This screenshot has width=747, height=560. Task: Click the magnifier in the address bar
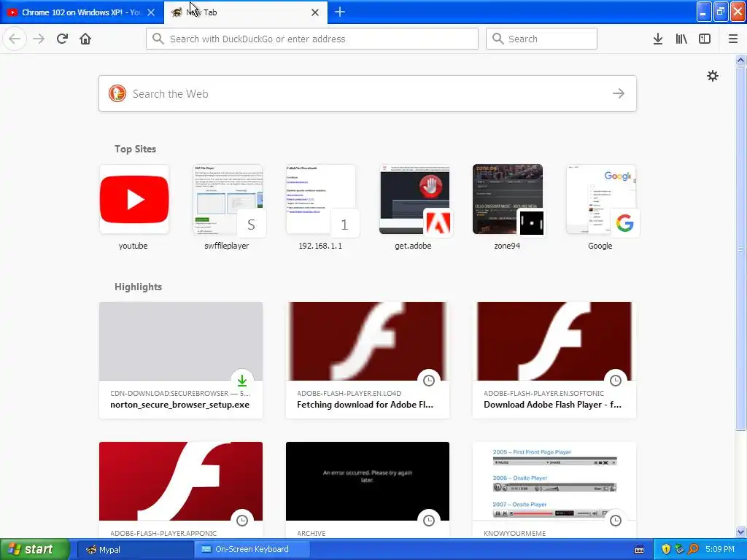click(x=158, y=39)
